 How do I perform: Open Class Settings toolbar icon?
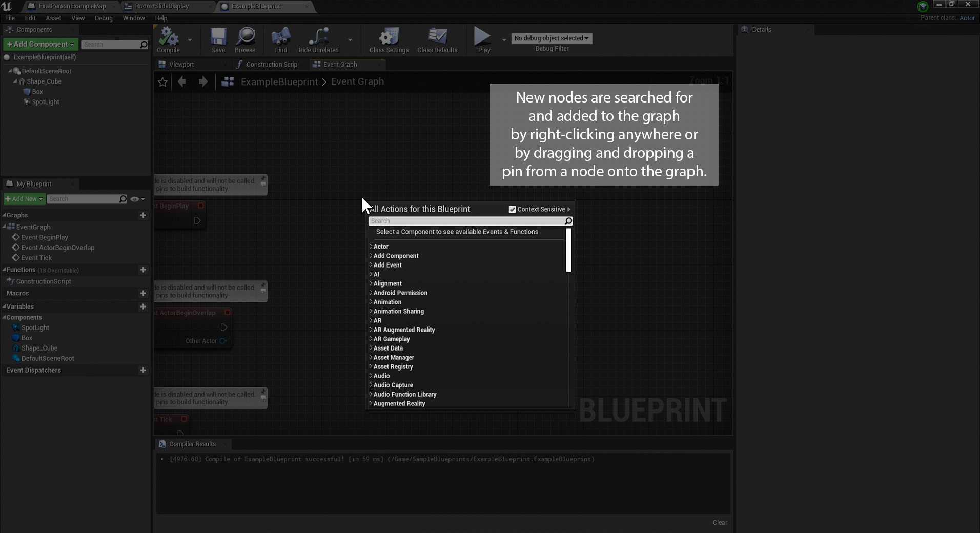click(389, 37)
